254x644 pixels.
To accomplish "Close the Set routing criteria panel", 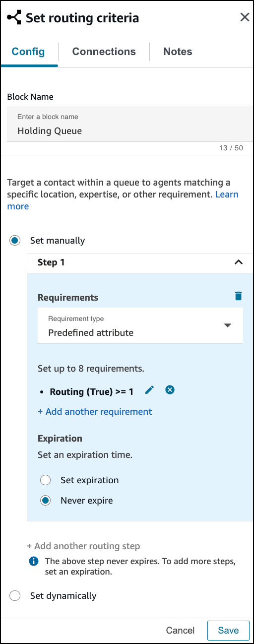I will click(245, 17).
